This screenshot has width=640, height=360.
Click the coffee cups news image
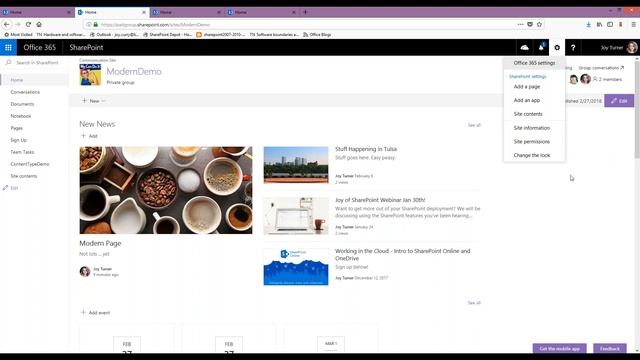pos(166,190)
